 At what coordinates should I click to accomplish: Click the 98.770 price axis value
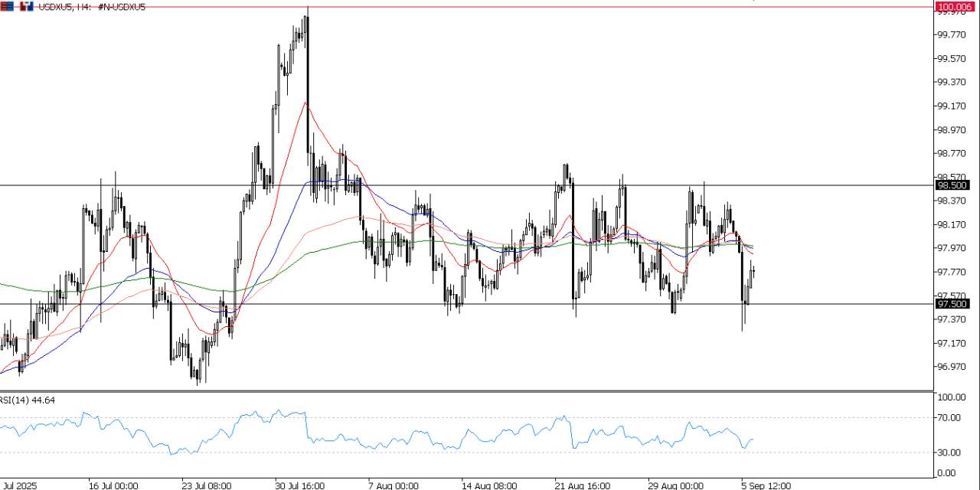click(x=952, y=154)
